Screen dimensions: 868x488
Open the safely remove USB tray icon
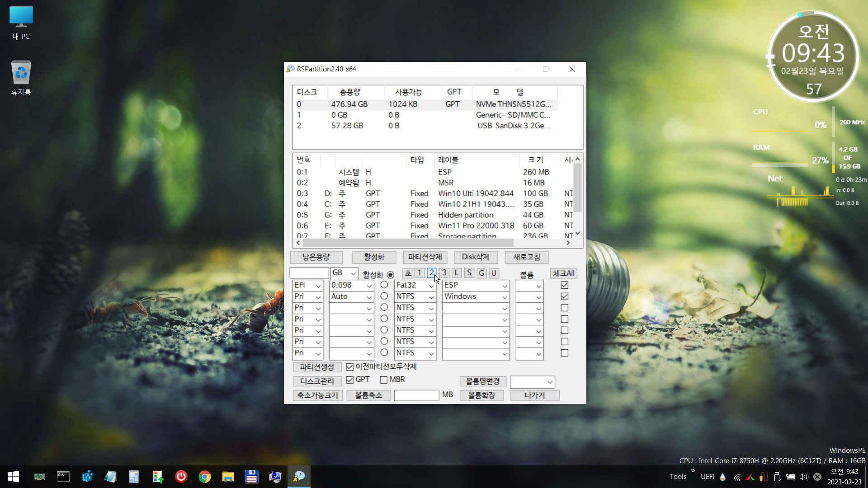point(777,477)
